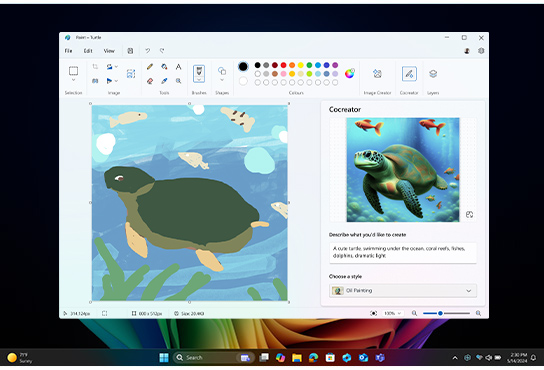Select the Text tool
The height and width of the screenshot is (370, 544).
pyautogui.click(x=178, y=66)
